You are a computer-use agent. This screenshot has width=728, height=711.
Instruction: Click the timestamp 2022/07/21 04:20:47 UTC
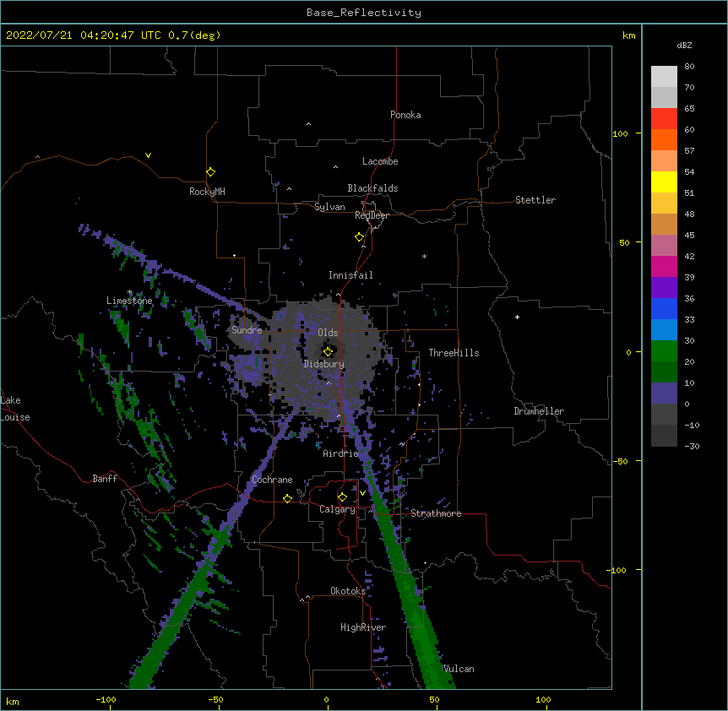tap(83, 35)
